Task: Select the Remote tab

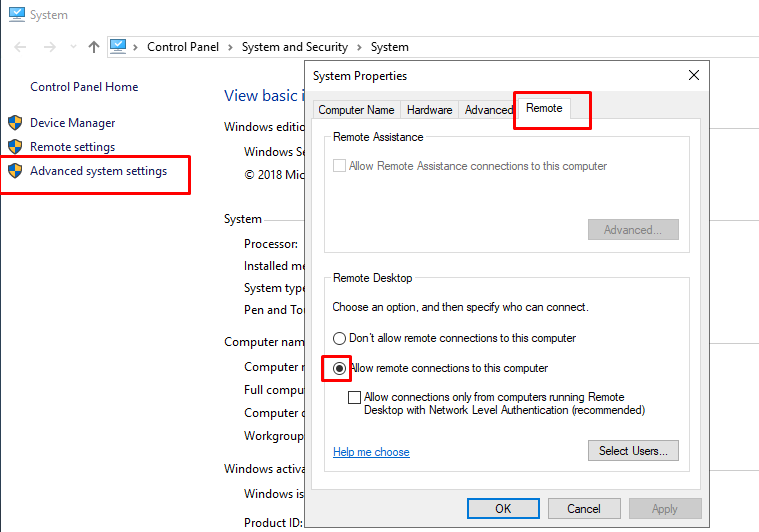Action: pos(544,108)
